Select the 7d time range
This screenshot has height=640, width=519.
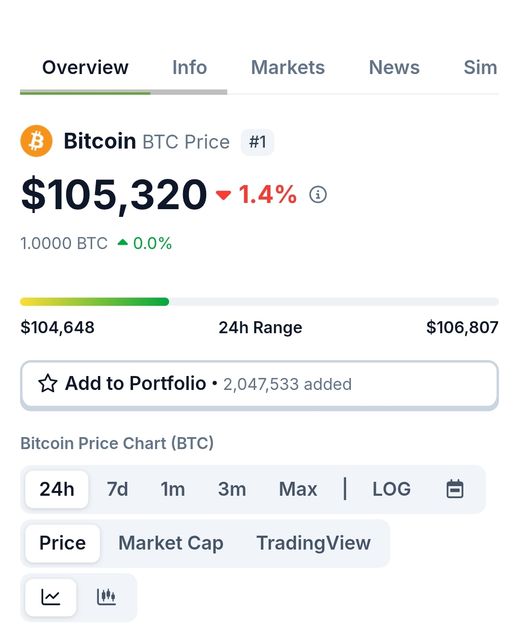pyautogui.click(x=118, y=489)
